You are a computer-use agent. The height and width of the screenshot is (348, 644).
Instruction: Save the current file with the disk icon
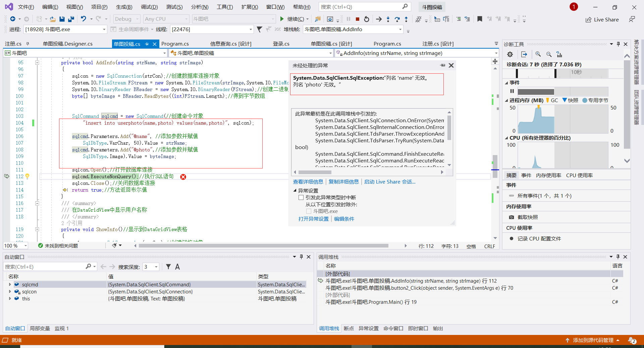pos(62,19)
